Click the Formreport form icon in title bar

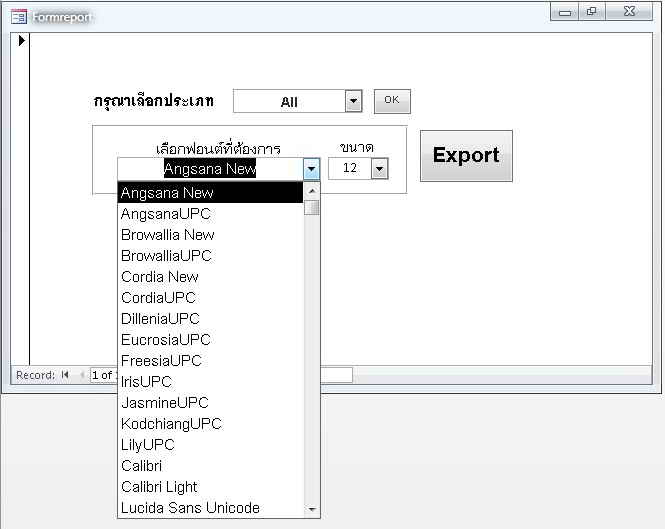point(19,17)
